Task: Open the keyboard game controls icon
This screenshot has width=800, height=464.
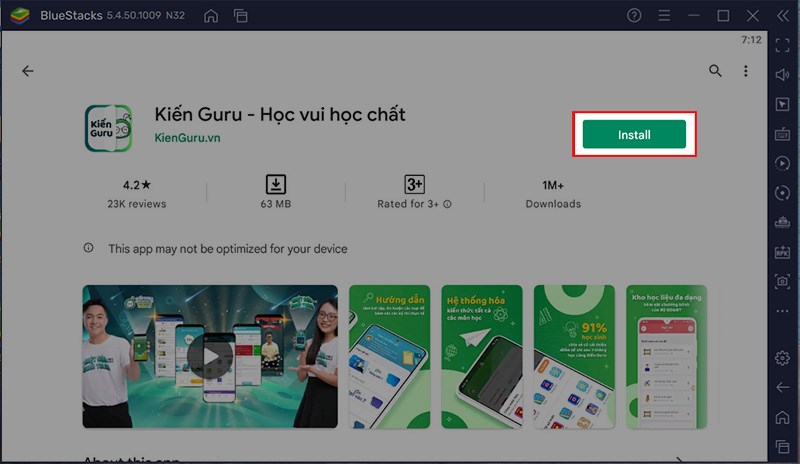Action: coord(782,134)
